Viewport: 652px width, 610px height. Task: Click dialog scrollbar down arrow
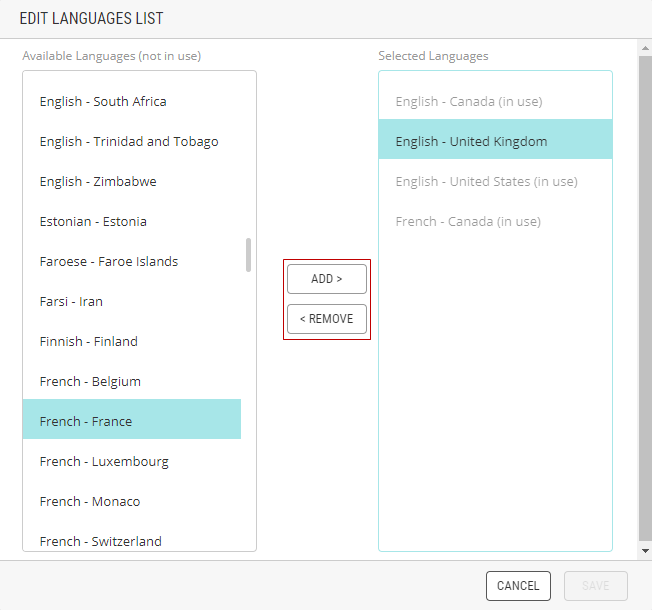[645, 551]
